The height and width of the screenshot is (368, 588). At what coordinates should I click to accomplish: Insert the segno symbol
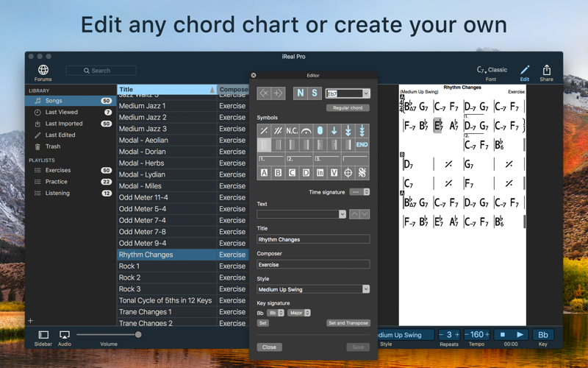362,173
